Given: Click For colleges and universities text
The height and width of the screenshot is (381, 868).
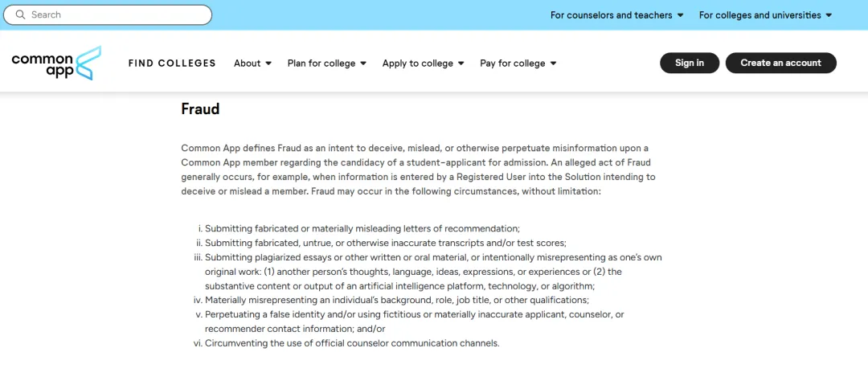Looking at the screenshot, I should [760, 15].
